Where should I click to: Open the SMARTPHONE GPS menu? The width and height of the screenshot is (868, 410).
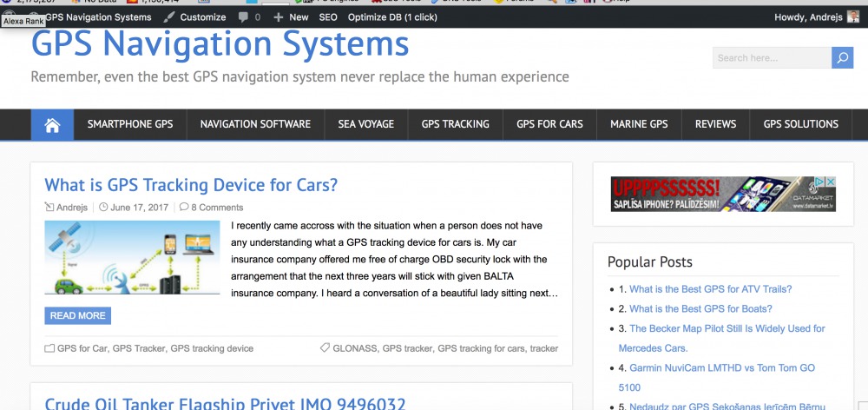point(130,125)
